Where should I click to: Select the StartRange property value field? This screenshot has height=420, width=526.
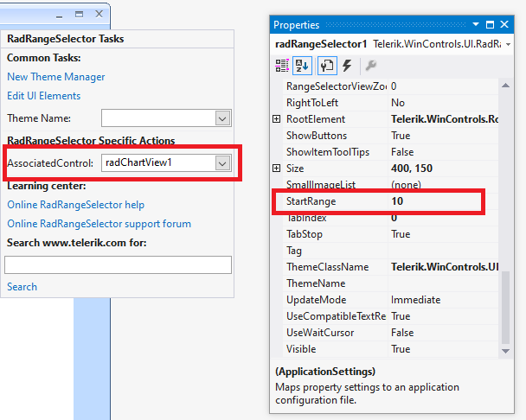click(x=433, y=201)
